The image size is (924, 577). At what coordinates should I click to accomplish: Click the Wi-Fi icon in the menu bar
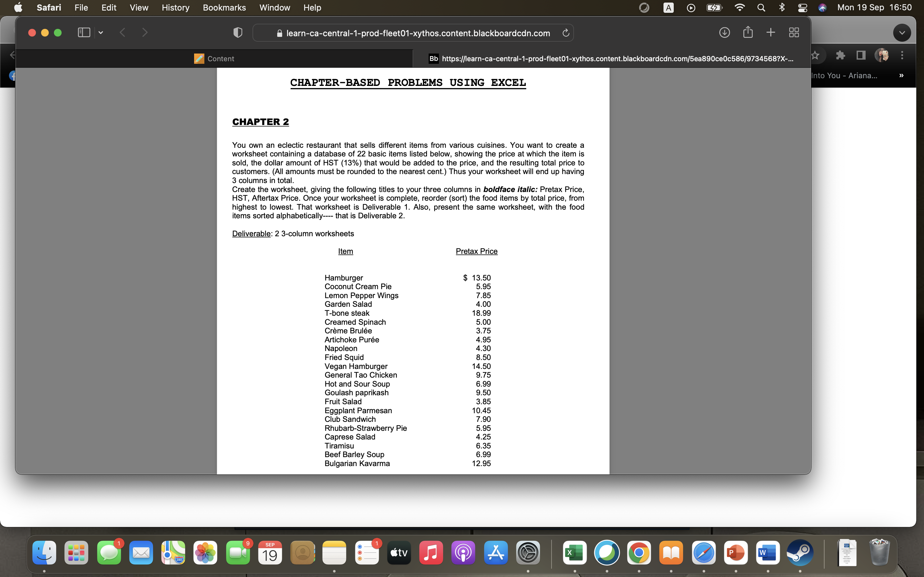[x=740, y=7]
